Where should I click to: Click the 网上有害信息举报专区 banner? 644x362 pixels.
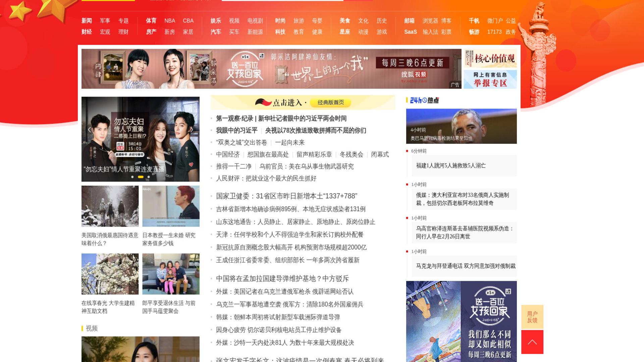tap(490, 79)
